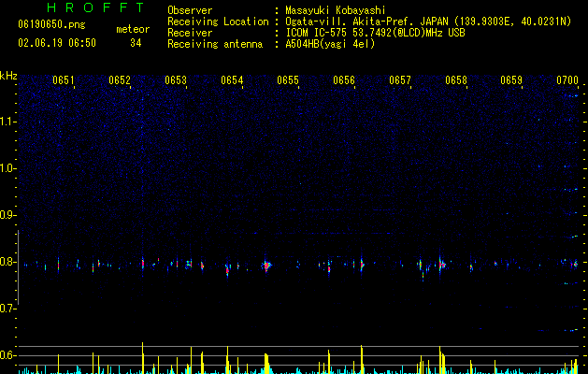This screenshot has width=588, height=374.
Task: Click the Receiver label
Action: pos(190,33)
